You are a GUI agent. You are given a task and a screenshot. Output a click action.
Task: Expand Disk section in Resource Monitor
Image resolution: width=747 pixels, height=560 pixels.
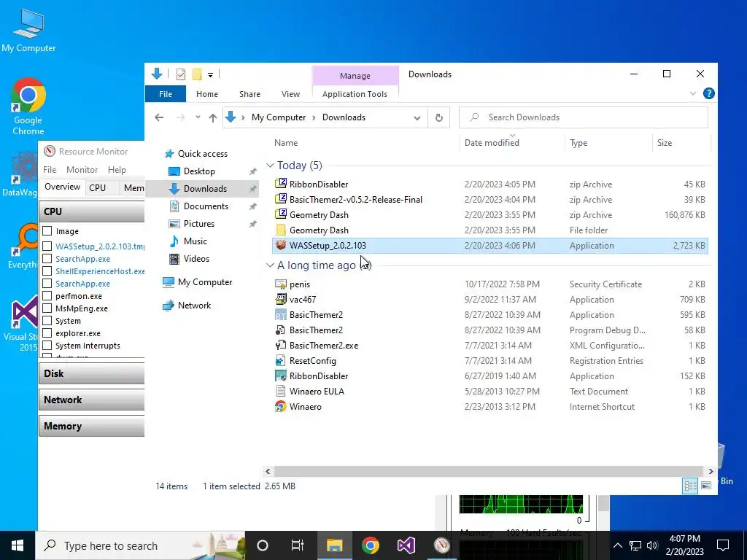point(91,373)
